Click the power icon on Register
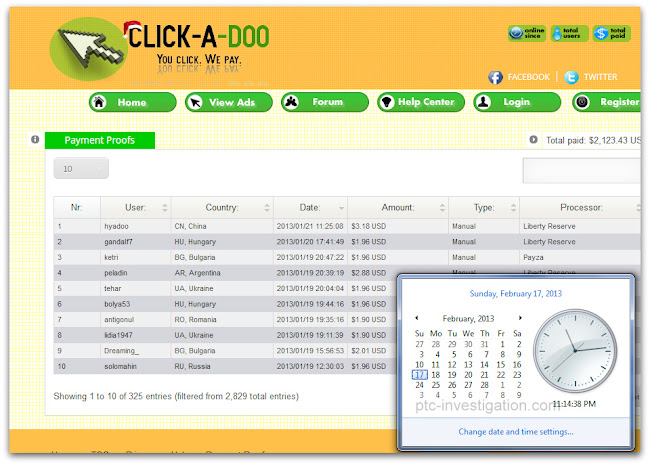Screen dimensions: 650x465 (x=582, y=102)
